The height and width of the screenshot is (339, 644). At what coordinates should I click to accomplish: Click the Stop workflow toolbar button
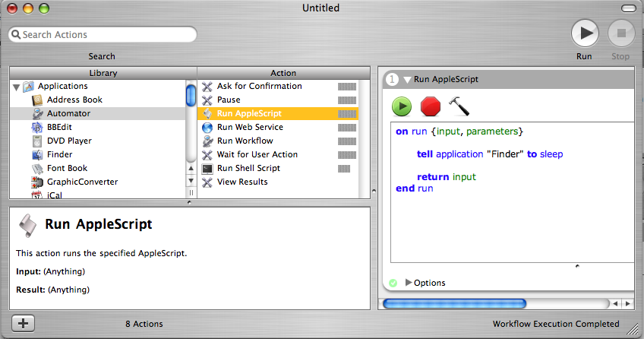[621, 33]
